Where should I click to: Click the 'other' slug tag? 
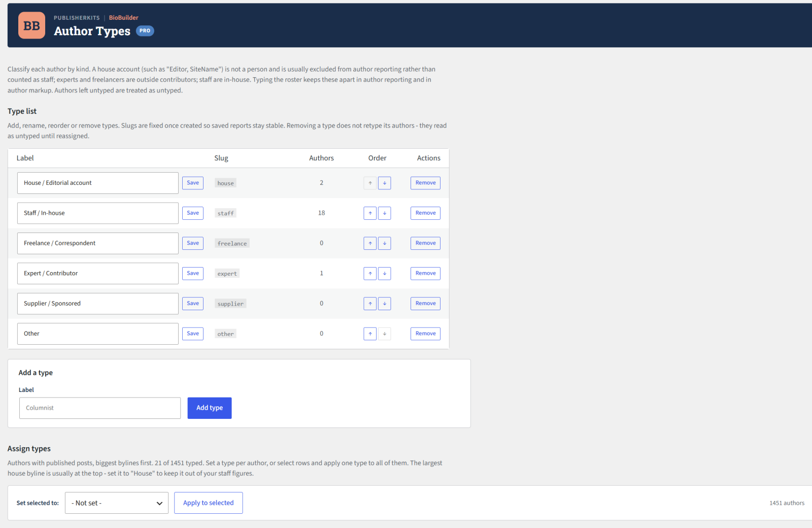[226, 334]
